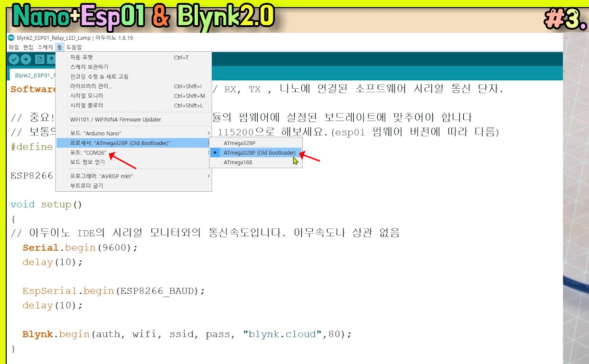Open 시리얼 플로터 menu entry
The width and height of the screenshot is (589, 364).
(133, 105)
